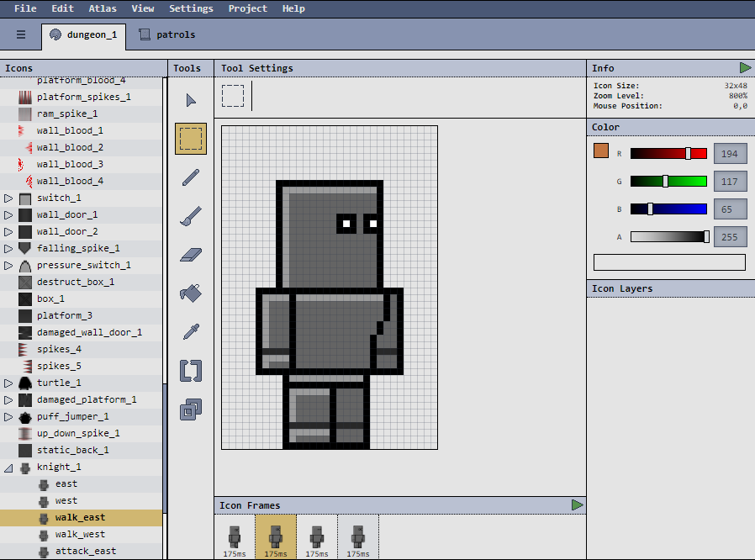
Task: Select the rectangular selection tool
Action: [x=191, y=139]
